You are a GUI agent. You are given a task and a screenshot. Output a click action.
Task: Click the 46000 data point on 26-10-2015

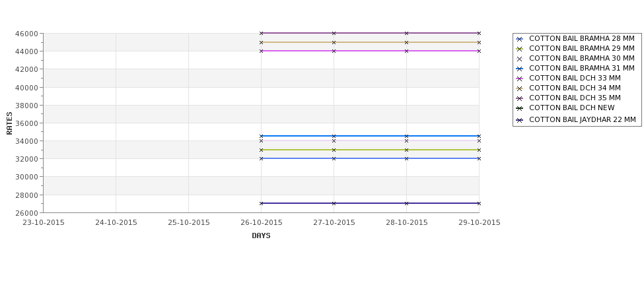click(x=261, y=33)
